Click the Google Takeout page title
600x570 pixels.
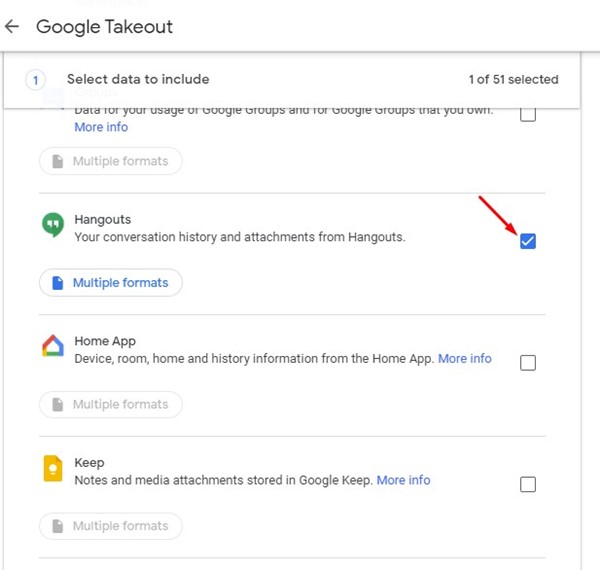click(104, 27)
